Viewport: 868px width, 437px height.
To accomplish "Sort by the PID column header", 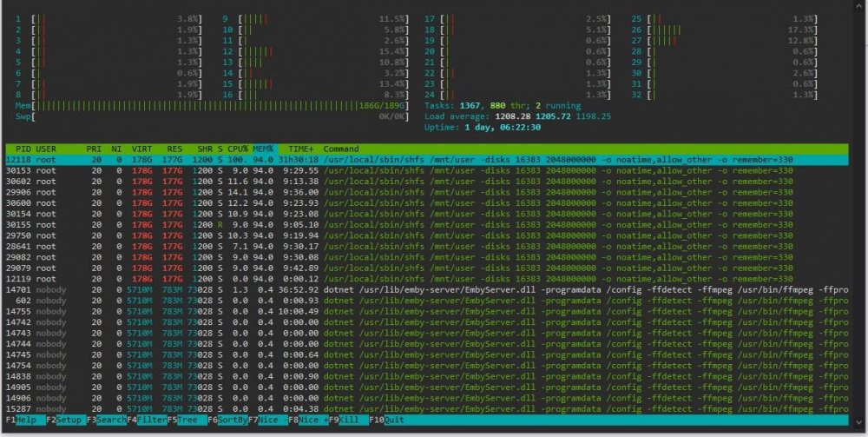I will [23, 149].
